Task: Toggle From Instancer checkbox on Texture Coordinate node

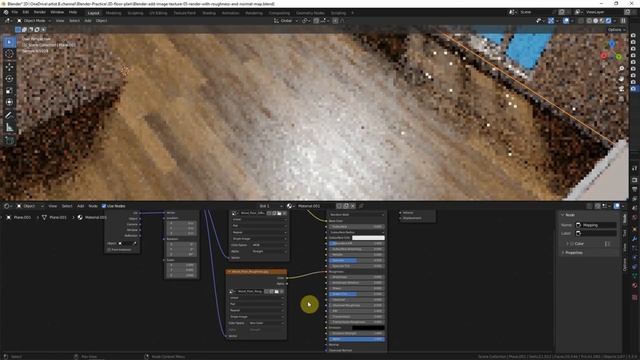Action: pyautogui.click(x=109, y=249)
